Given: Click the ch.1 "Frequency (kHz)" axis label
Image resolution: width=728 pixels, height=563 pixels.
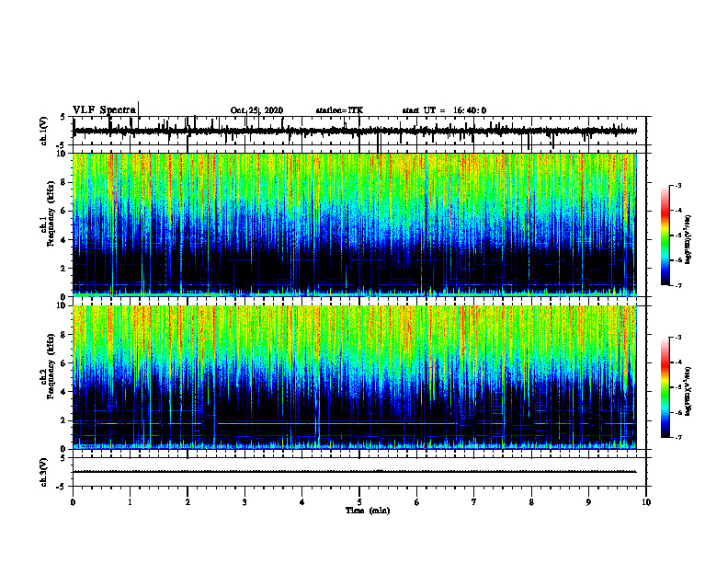Looking at the screenshot, I should coord(51,214).
